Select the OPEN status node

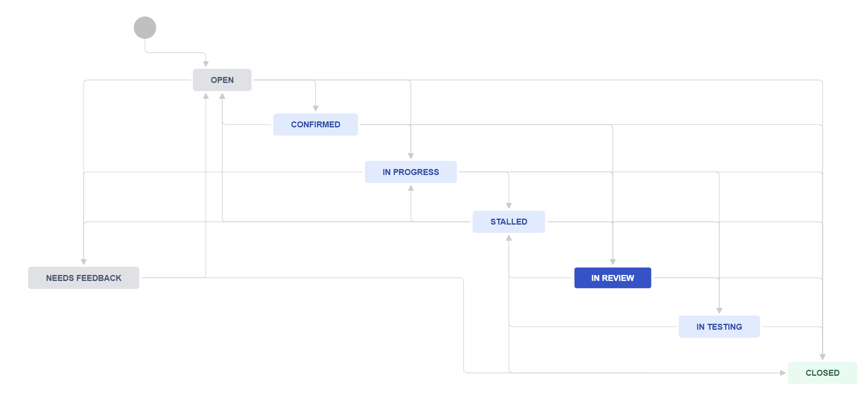tap(222, 80)
